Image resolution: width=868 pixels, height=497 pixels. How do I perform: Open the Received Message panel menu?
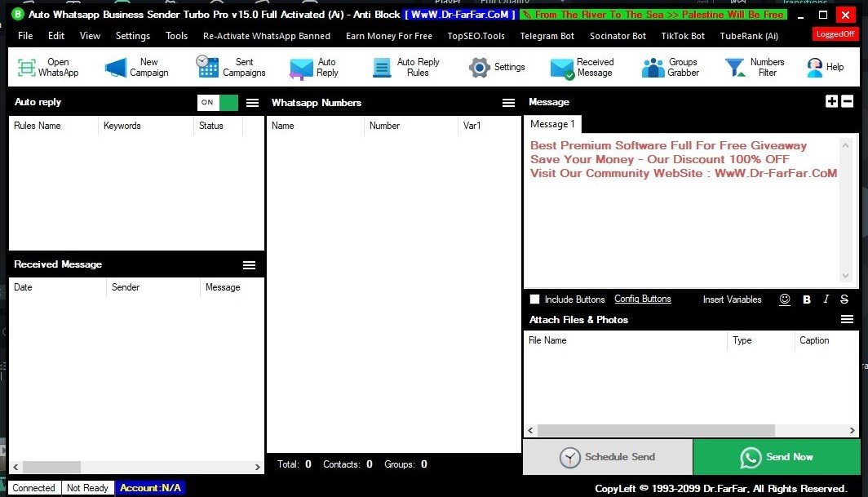pyautogui.click(x=249, y=265)
